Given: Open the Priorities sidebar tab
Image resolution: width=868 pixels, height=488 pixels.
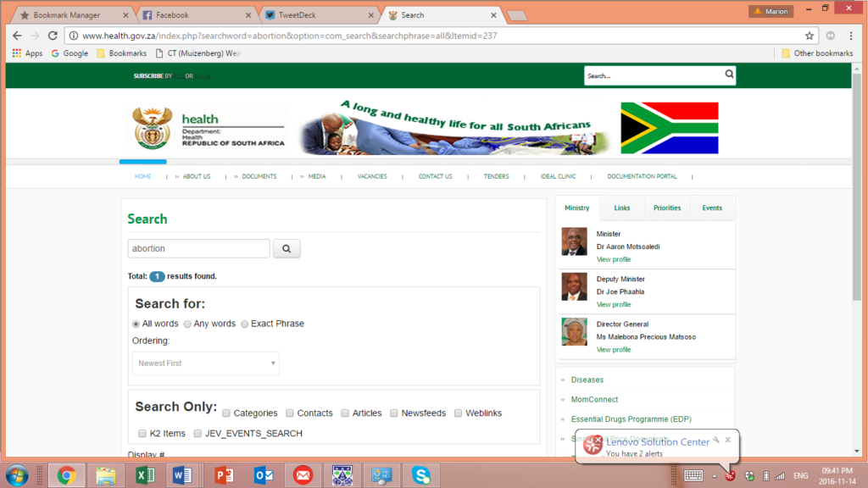Looking at the screenshot, I should [667, 208].
